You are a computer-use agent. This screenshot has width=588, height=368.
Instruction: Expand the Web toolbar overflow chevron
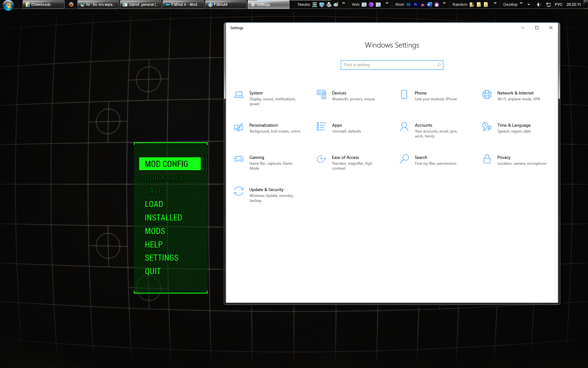(x=387, y=3)
